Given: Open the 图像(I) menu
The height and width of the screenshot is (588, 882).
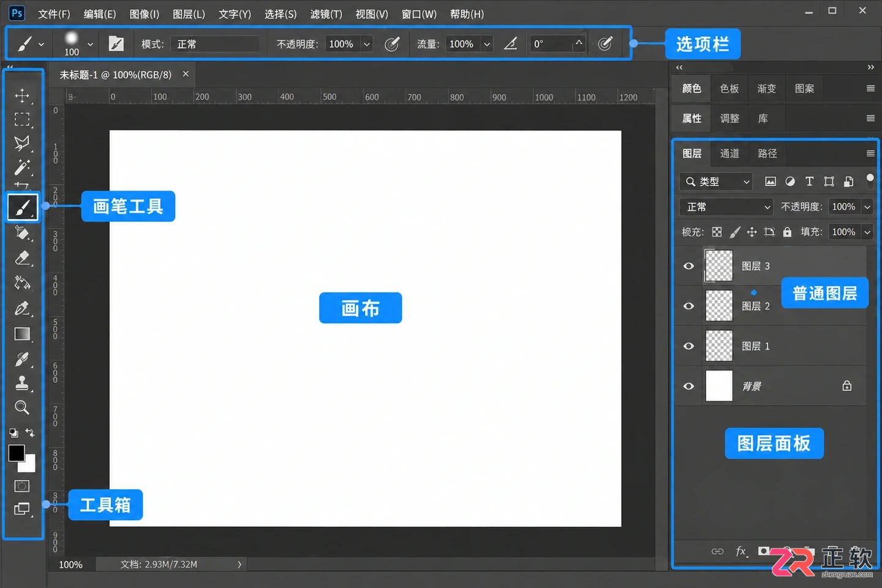Looking at the screenshot, I should tap(145, 14).
